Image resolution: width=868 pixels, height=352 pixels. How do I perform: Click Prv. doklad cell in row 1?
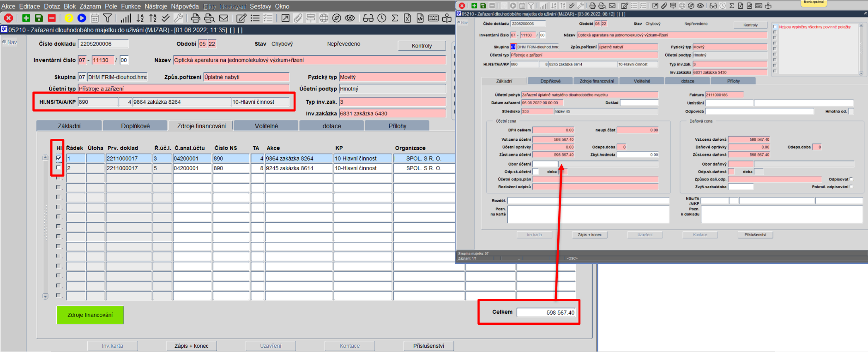coord(129,158)
